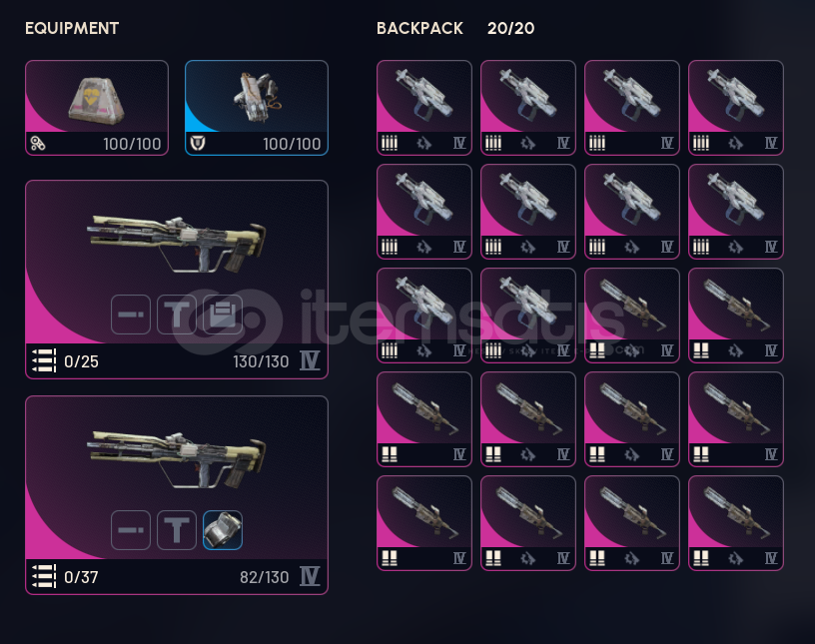
Task: Open empty muzzle slot on the 130/130 weapon
Action: coord(131,315)
